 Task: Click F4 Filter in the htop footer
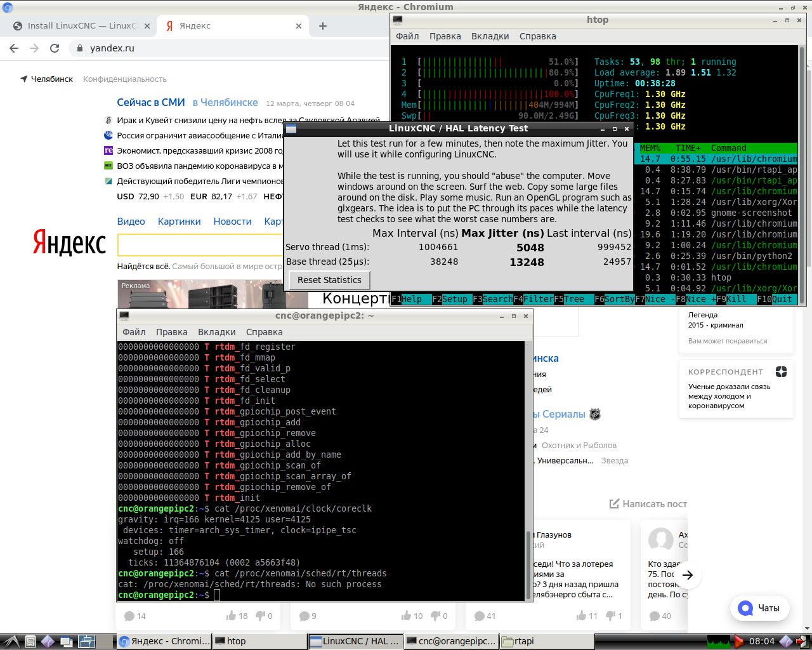tap(534, 299)
